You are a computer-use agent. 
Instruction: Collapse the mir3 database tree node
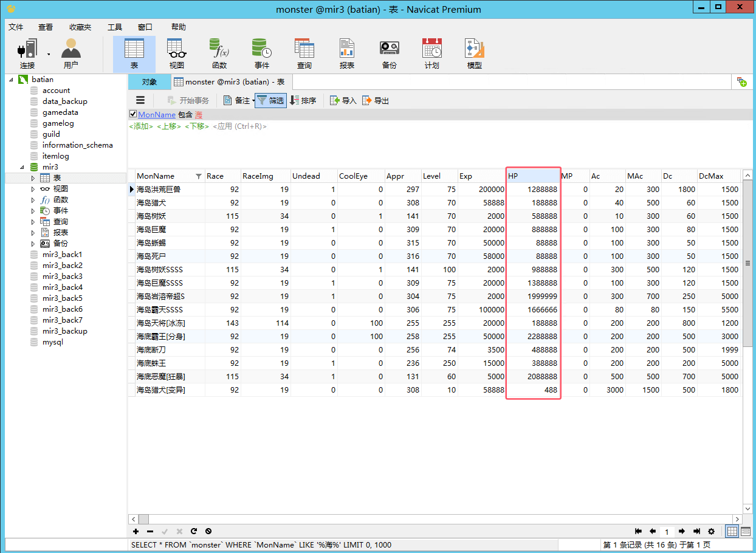pos(23,167)
